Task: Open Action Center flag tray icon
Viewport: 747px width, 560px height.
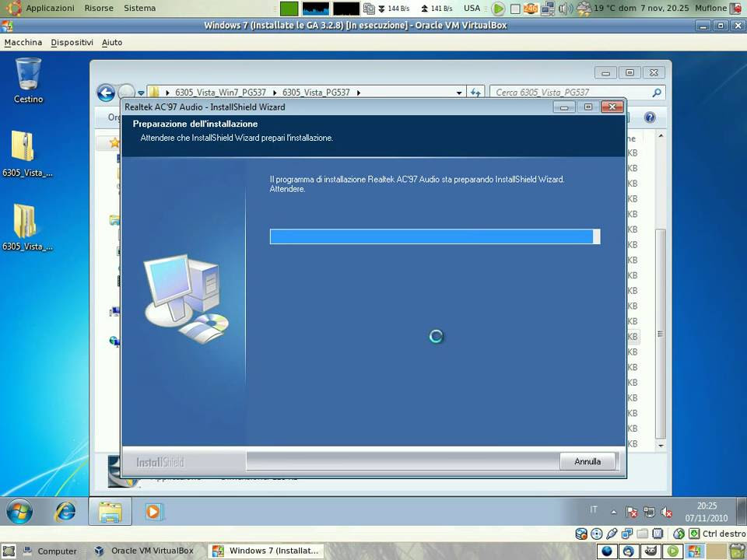Action: click(x=632, y=513)
